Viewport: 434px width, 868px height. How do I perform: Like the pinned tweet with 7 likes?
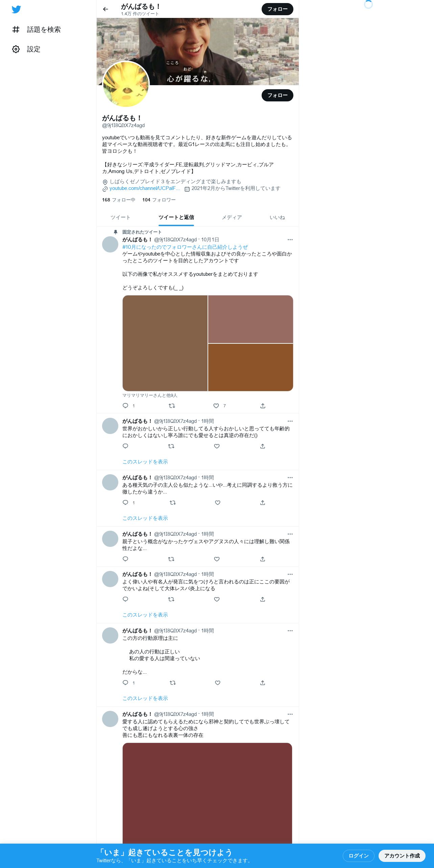216,406
